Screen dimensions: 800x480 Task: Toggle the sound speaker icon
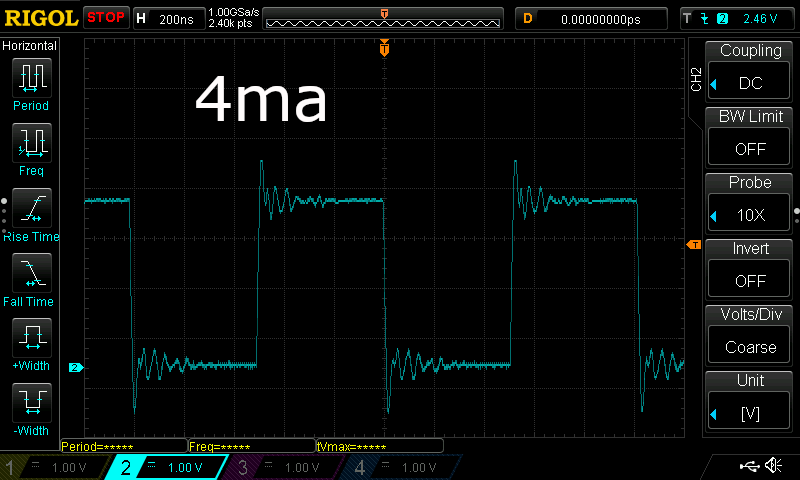coord(773,466)
